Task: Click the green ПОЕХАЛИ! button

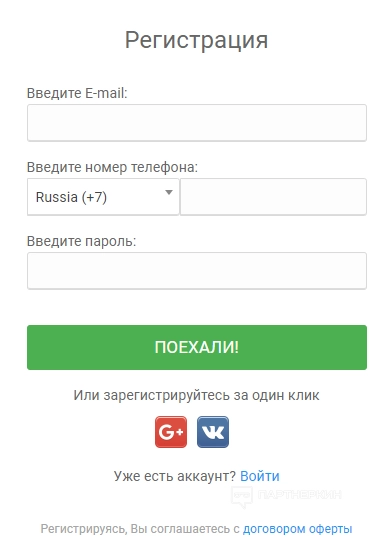Action: click(197, 347)
